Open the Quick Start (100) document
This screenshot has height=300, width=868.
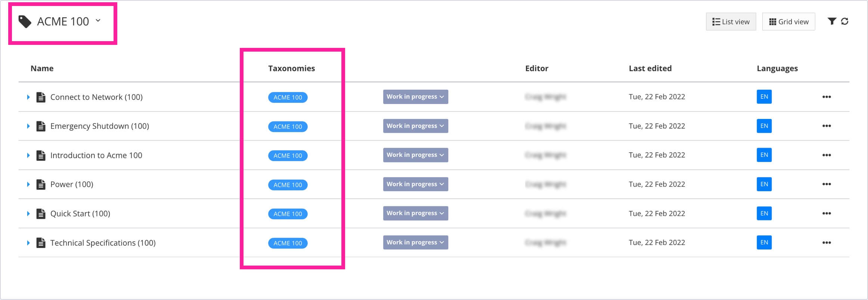click(80, 213)
